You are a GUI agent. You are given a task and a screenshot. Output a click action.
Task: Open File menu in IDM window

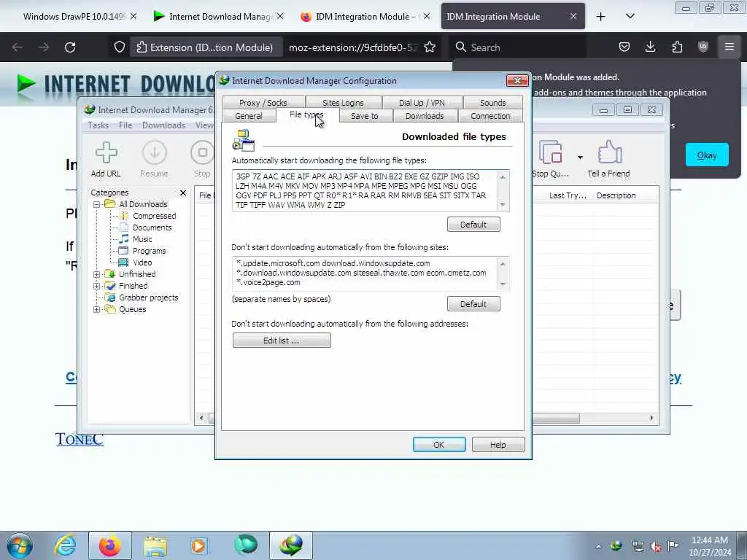pos(125,125)
